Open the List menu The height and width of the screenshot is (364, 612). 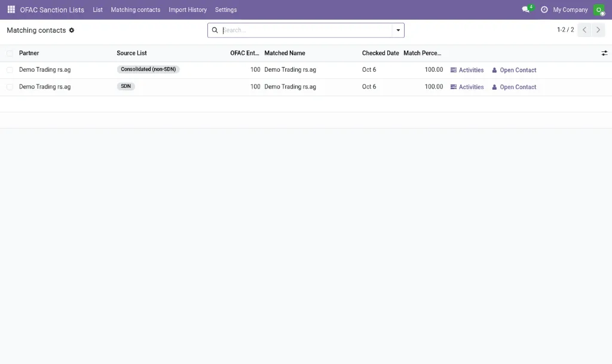tap(97, 10)
